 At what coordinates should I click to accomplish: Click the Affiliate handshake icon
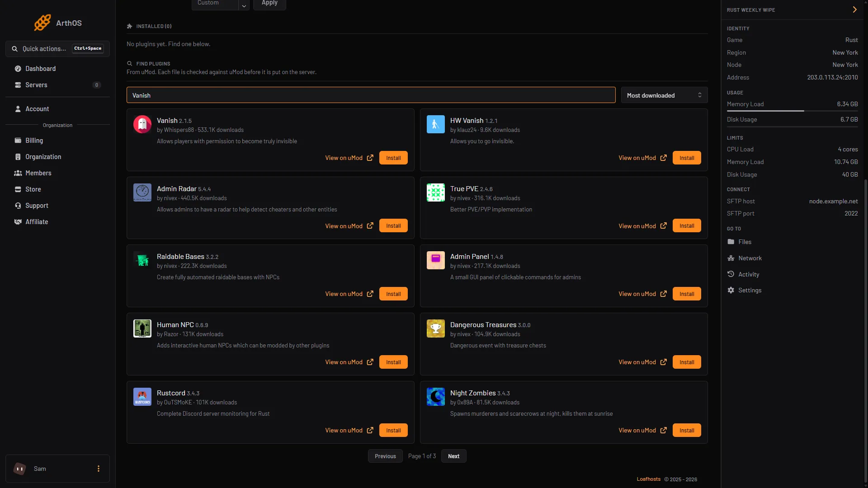18,222
